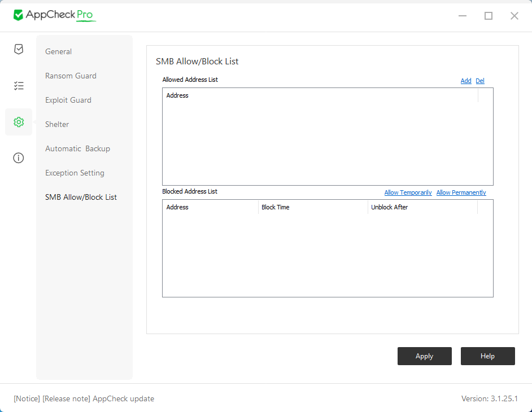This screenshot has width=532, height=412.
Task: Click Allow Temporarily link
Action: 408,192
